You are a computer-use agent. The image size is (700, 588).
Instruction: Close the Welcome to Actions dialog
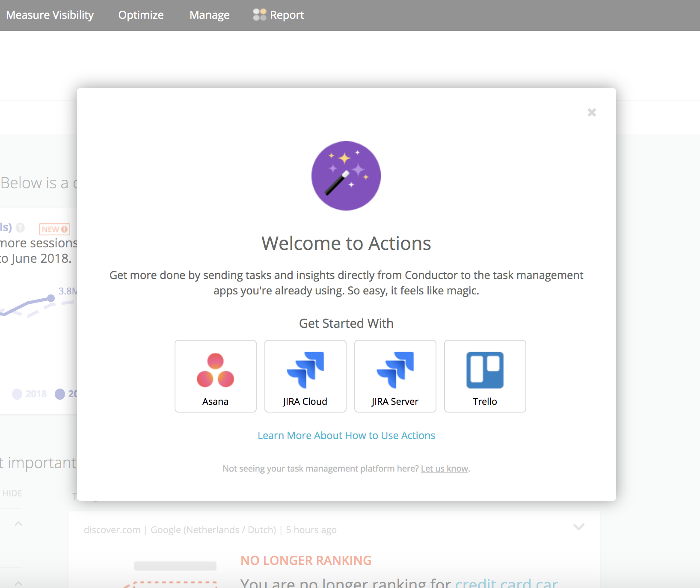click(592, 112)
